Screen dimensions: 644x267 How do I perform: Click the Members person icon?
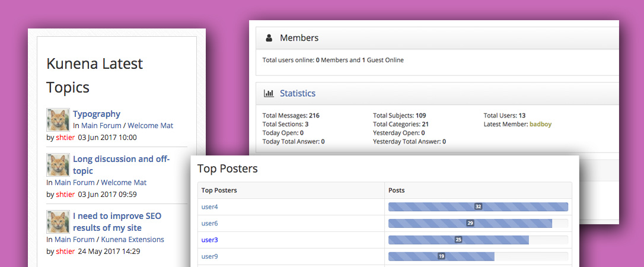(269, 38)
